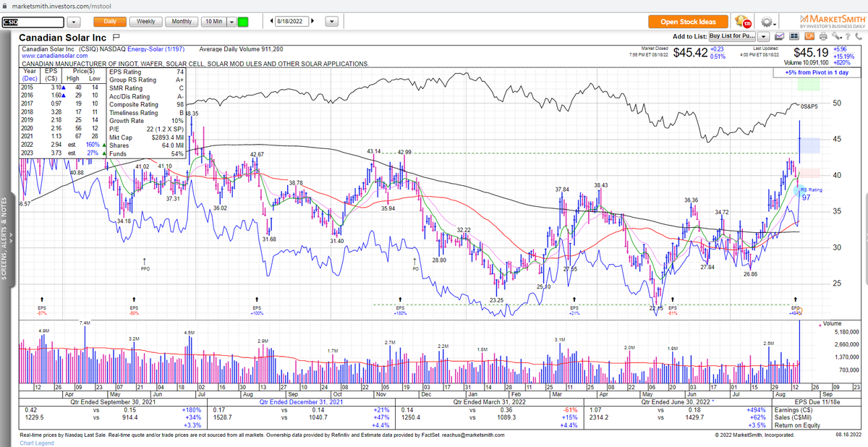The width and height of the screenshot is (868, 447).
Task: Click the 22.15 price low label
Action: point(656,309)
